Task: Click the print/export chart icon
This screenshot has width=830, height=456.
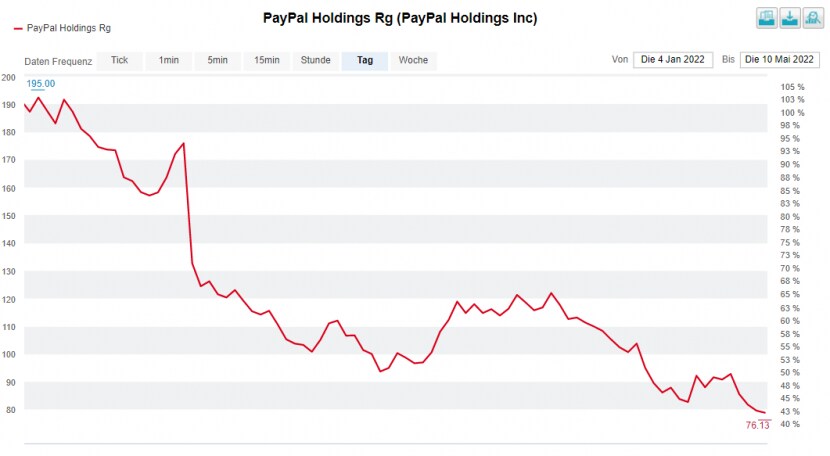Action: (x=766, y=18)
